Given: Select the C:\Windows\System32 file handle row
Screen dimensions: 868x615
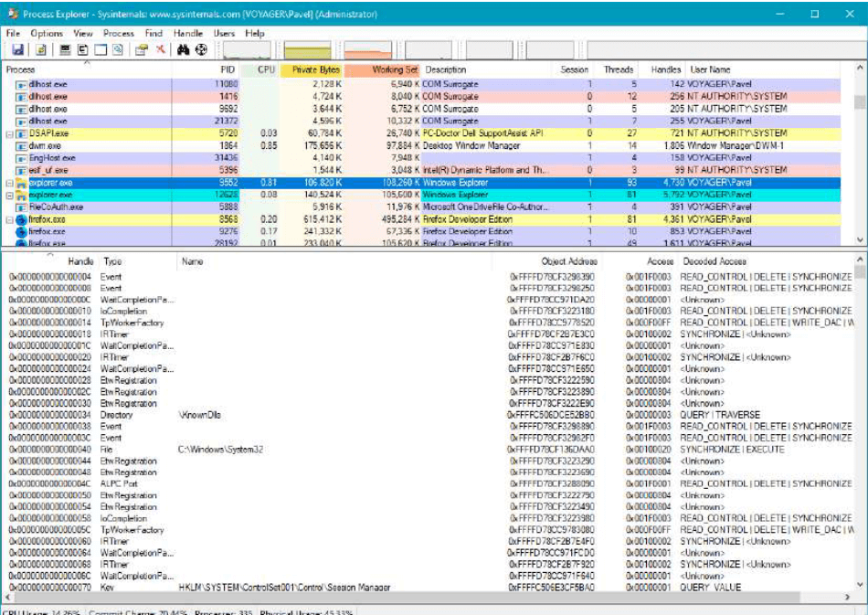Looking at the screenshot, I should point(429,450).
